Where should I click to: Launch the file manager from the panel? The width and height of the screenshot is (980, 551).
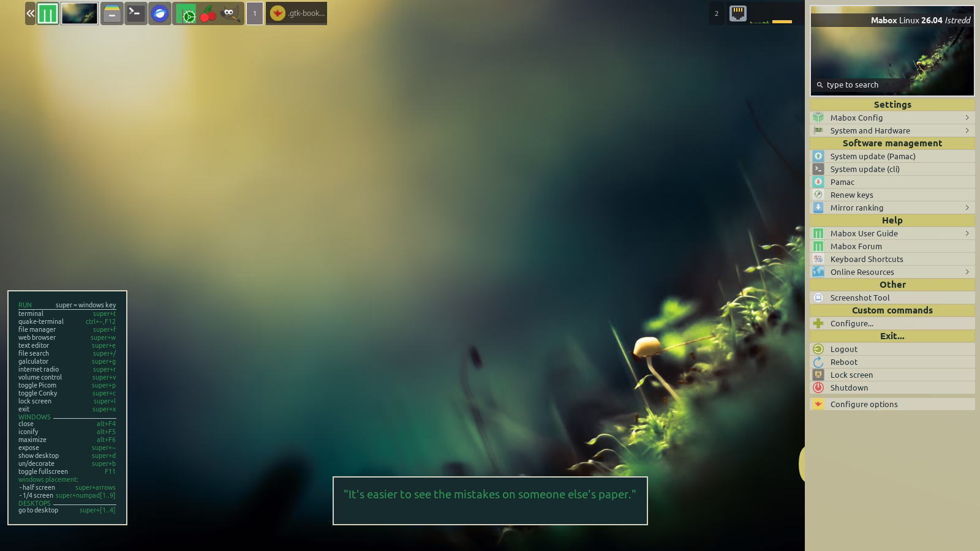tap(111, 13)
